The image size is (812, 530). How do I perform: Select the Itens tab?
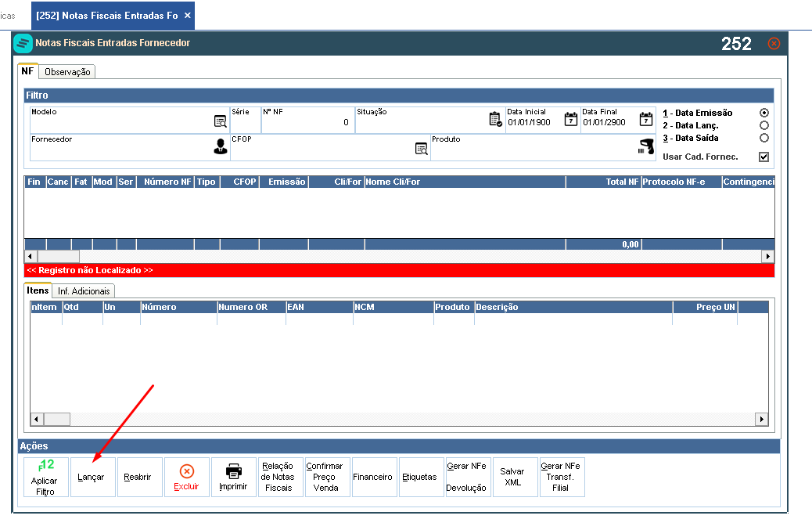[x=38, y=290]
